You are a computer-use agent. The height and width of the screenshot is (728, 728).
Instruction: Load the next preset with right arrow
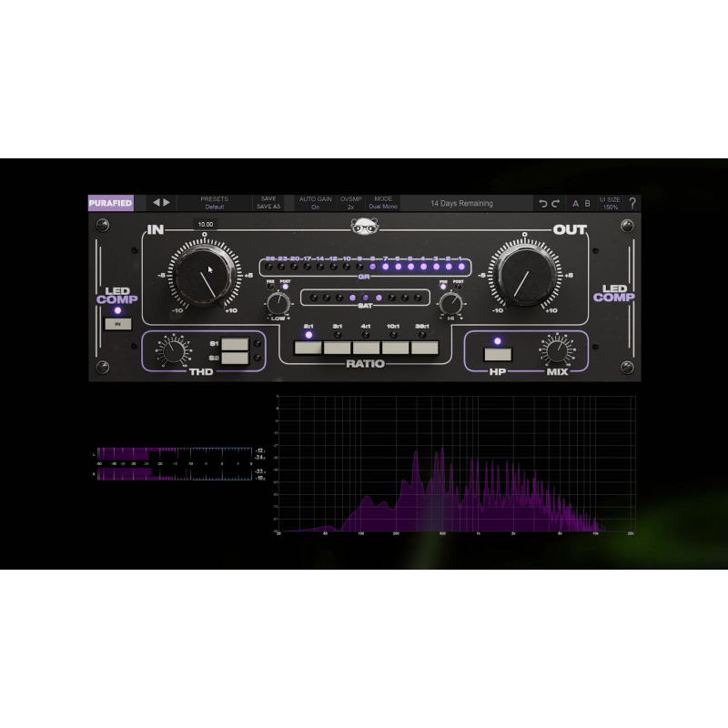[167, 202]
